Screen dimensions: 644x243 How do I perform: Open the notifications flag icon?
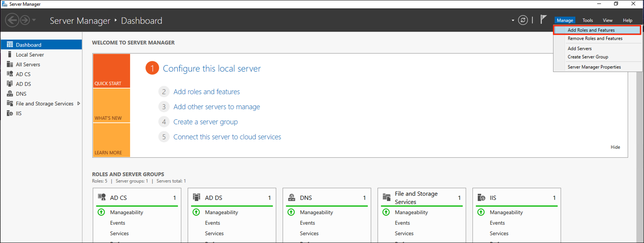coord(543,20)
